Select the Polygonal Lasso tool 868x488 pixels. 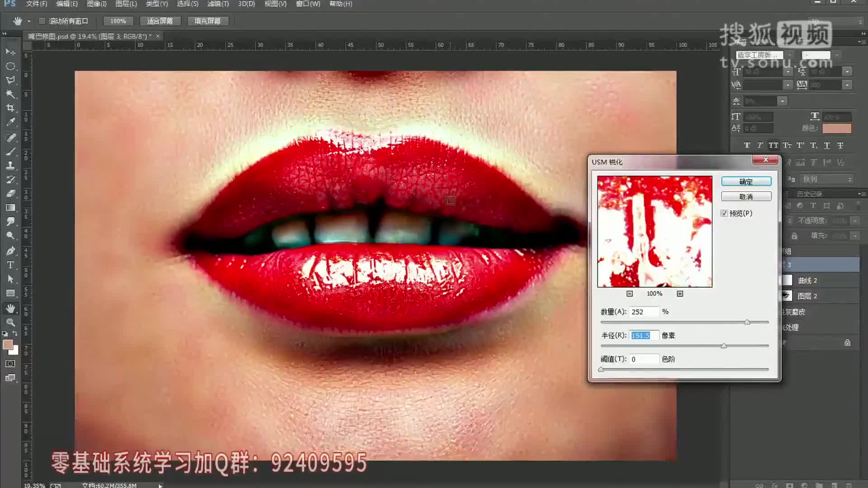coord(10,80)
